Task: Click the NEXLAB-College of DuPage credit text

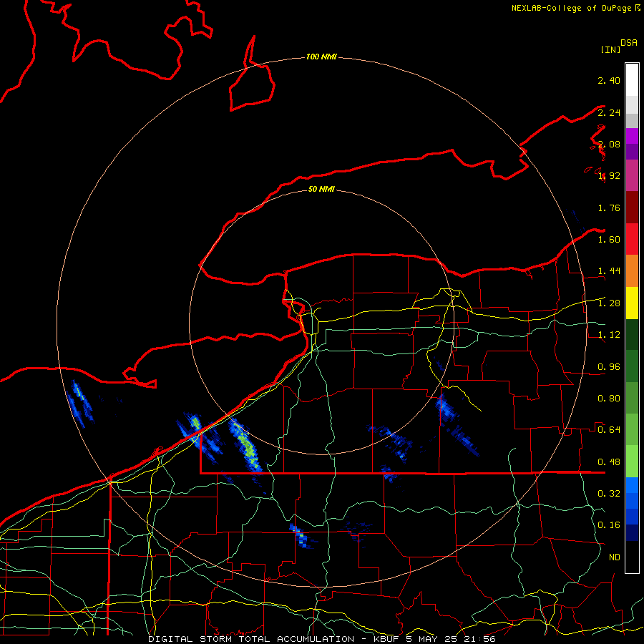Action: pyautogui.click(x=571, y=8)
